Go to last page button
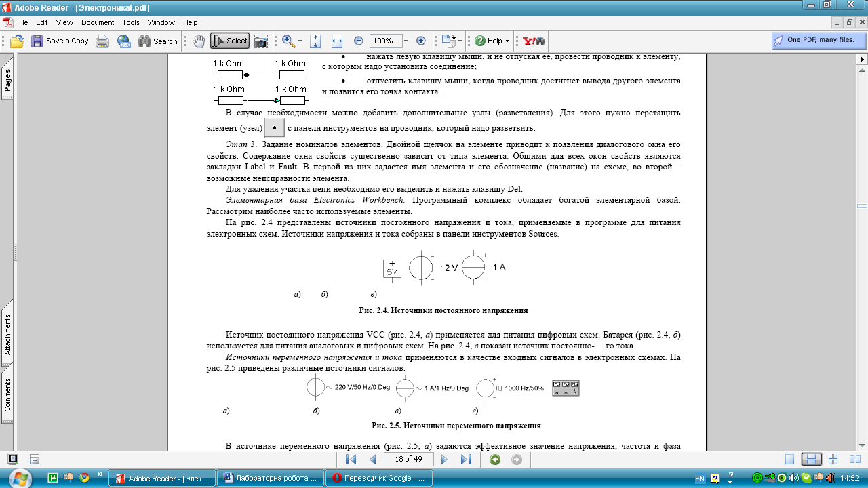This screenshot has width=868, height=488. [466, 460]
